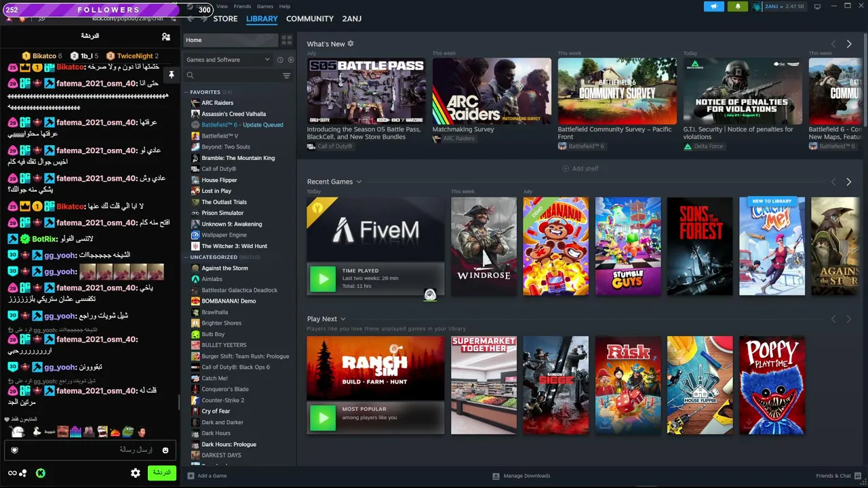The image size is (868, 488).
Task: Open Big Picture mode monitor icon
Action: (817, 7)
